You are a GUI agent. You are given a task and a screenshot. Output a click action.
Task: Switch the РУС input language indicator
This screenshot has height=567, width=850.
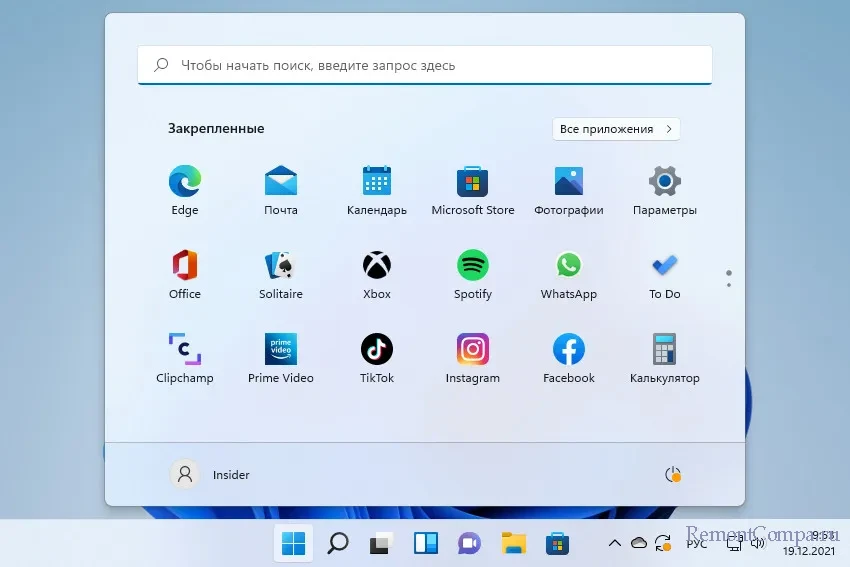[x=697, y=543]
